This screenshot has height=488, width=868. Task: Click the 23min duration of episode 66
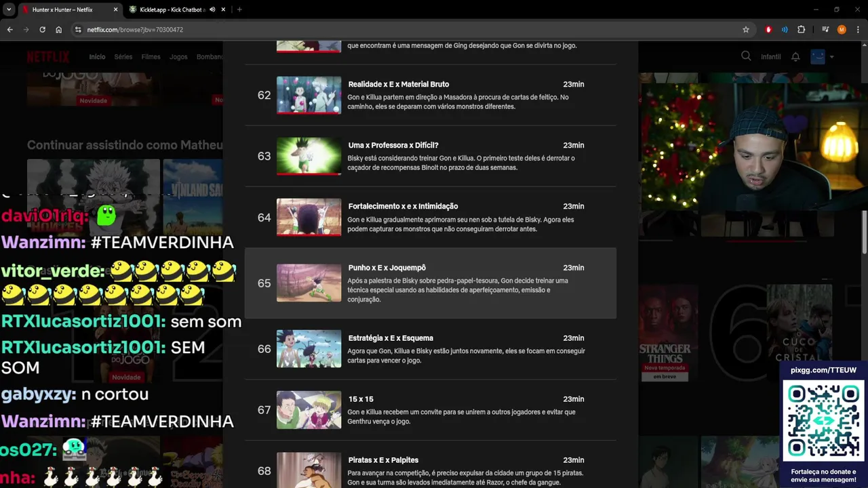tap(573, 338)
